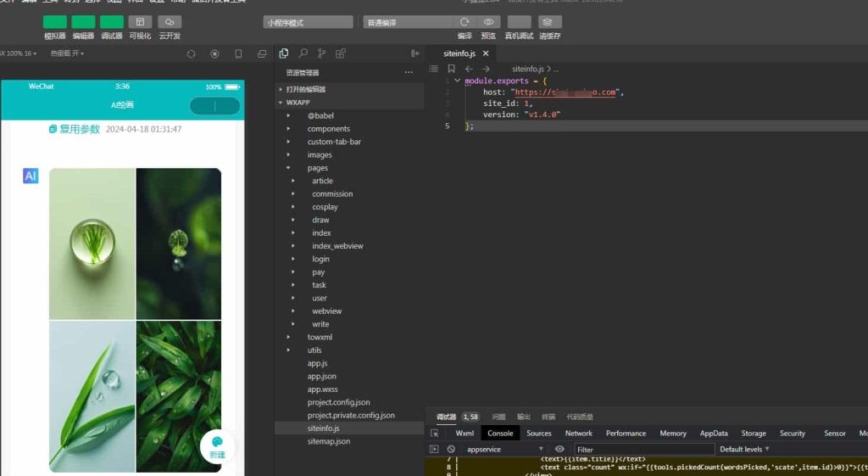The width and height of the screenshot is (868, 476).
Task: Switch to the 终端 terminal tab
Action: (x=548, y=417)
